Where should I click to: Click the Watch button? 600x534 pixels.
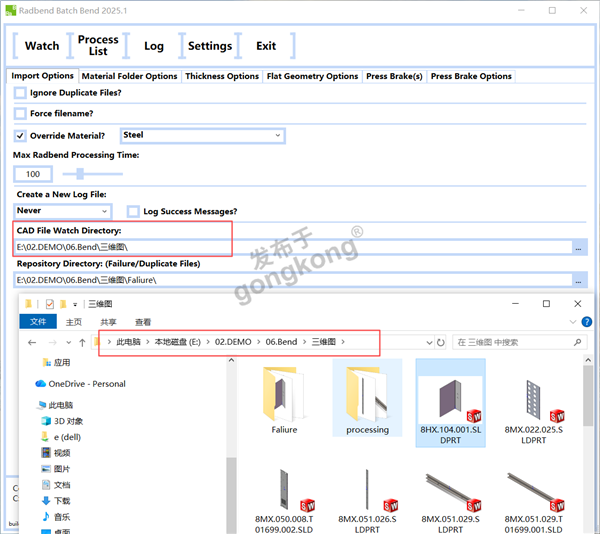click(42, 46)
